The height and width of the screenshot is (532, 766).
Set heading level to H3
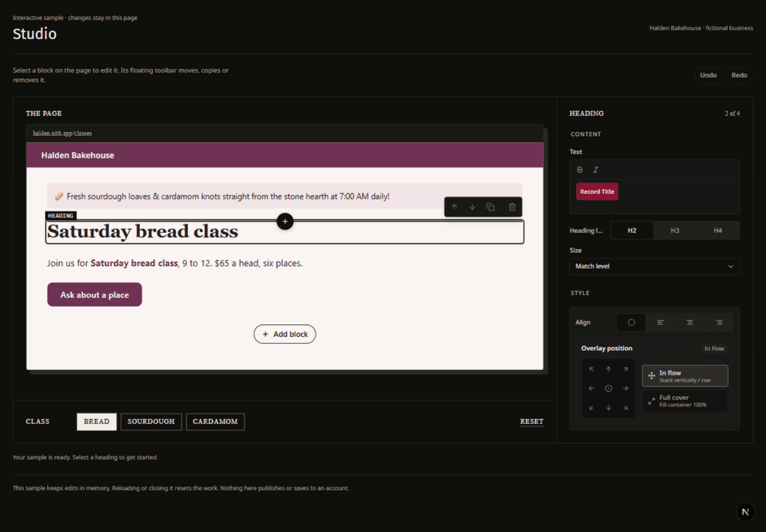675,230
